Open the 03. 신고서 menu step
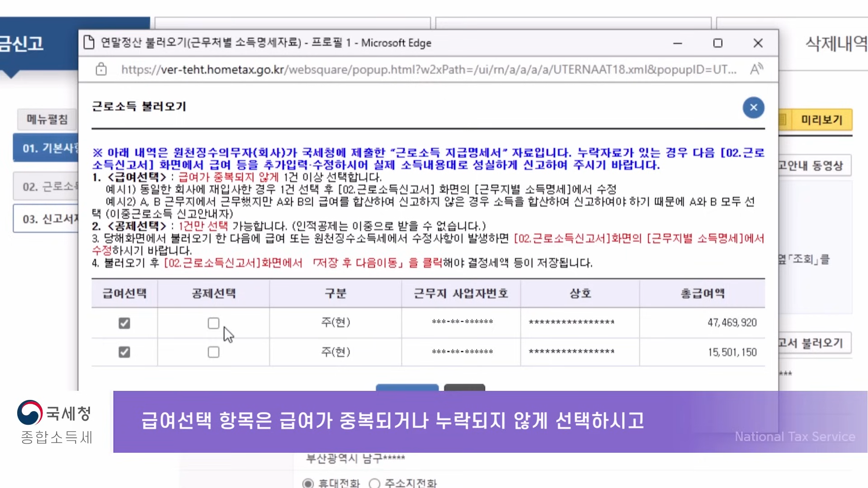Screen dimensions: 868x488 click(46, 219)
